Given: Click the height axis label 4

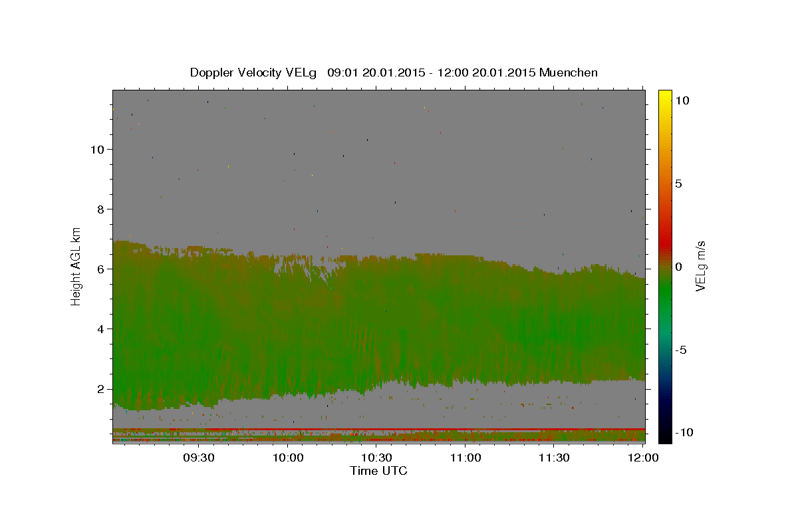Looking at the screenshot, I should click(101, 329).
